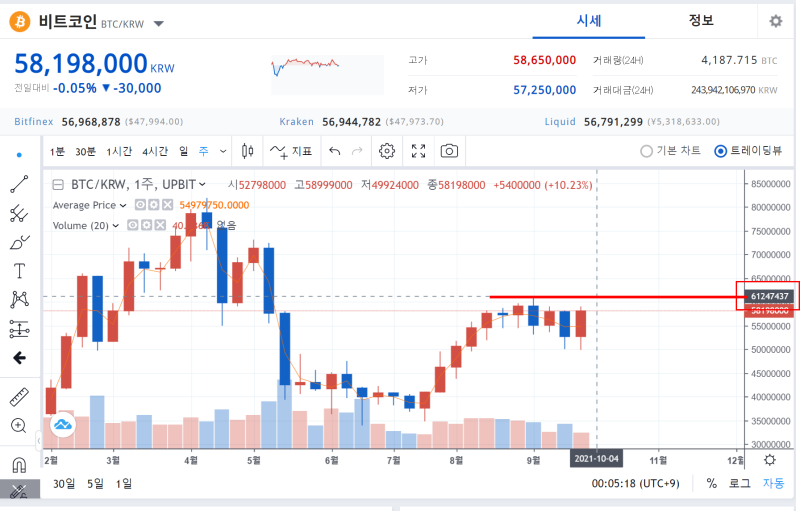Image resolution: width=800 pixels, height=511 pixels.
Task: Select the ruler measure tool
Action: 19,397
